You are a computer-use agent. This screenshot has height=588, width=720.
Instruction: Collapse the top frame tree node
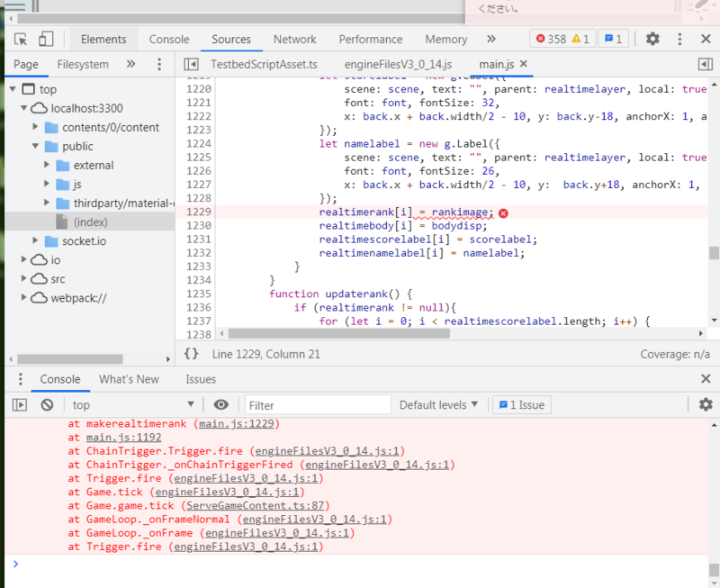coord(13,89)
